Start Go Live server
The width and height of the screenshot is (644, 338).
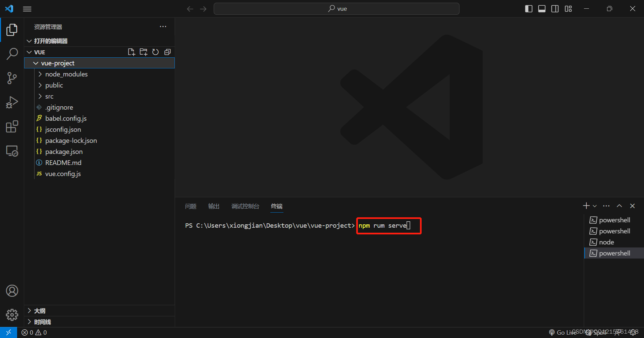(x=562, y=333)
